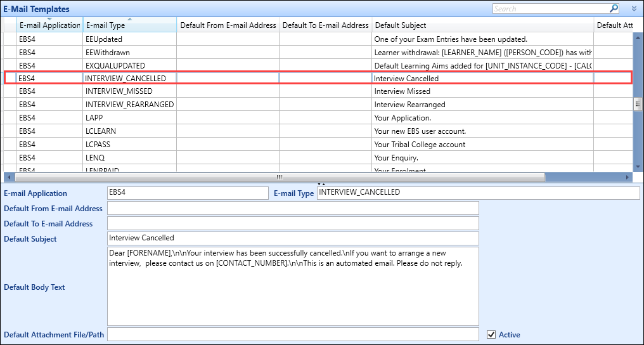Select the LENQ row
Viewport: 644px width, 345px height.
[318, 158]
